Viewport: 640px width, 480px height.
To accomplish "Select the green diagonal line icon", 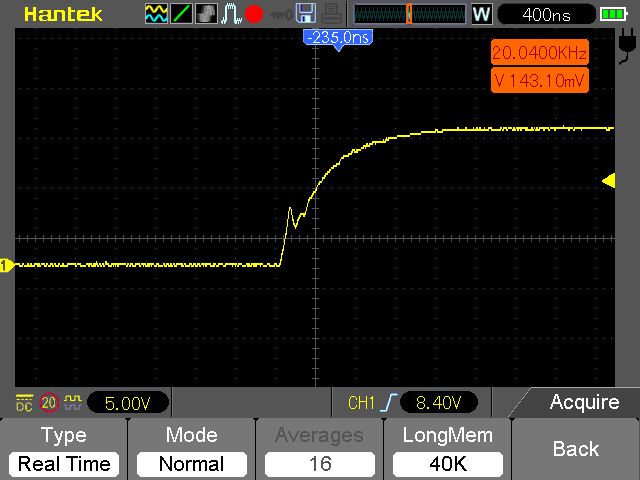I will (181, 13).
